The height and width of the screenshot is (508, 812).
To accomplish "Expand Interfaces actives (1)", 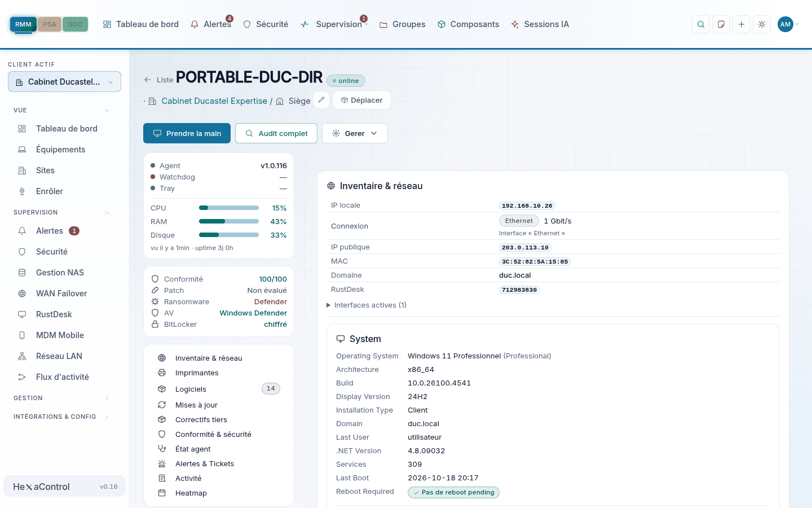I will [x=367, y=305].
